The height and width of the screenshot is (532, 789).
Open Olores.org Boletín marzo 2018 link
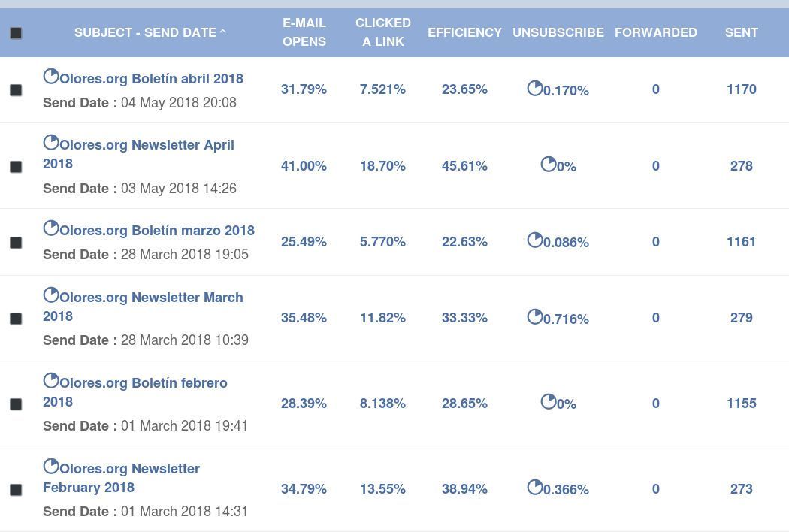click(x=157, y=231)
